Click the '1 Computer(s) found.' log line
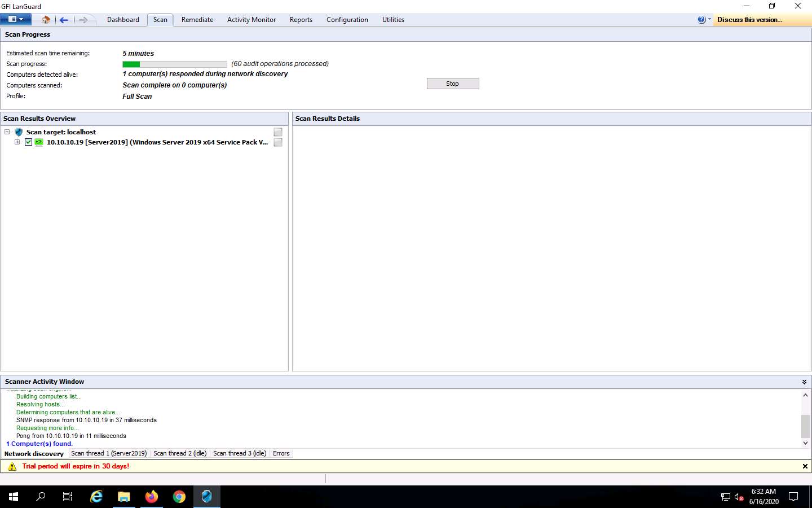The width and height of the screenshot is (812, 508). (39, 444)
